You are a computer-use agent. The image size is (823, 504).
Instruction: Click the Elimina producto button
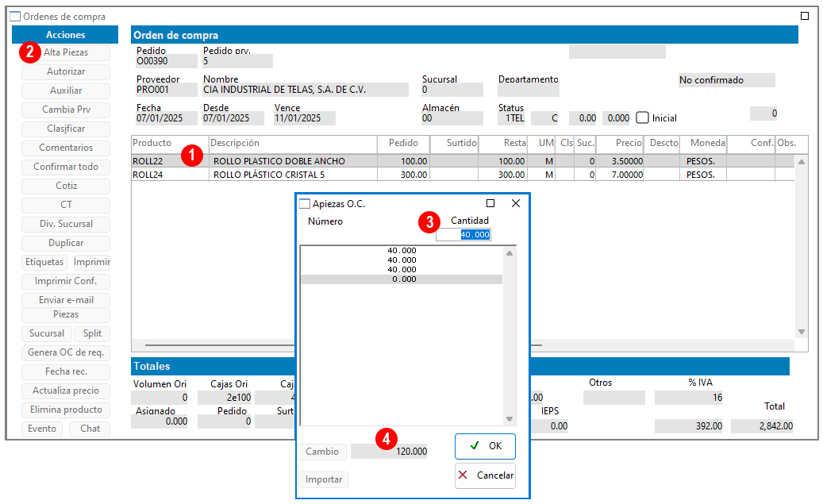(x=66, y=410)
